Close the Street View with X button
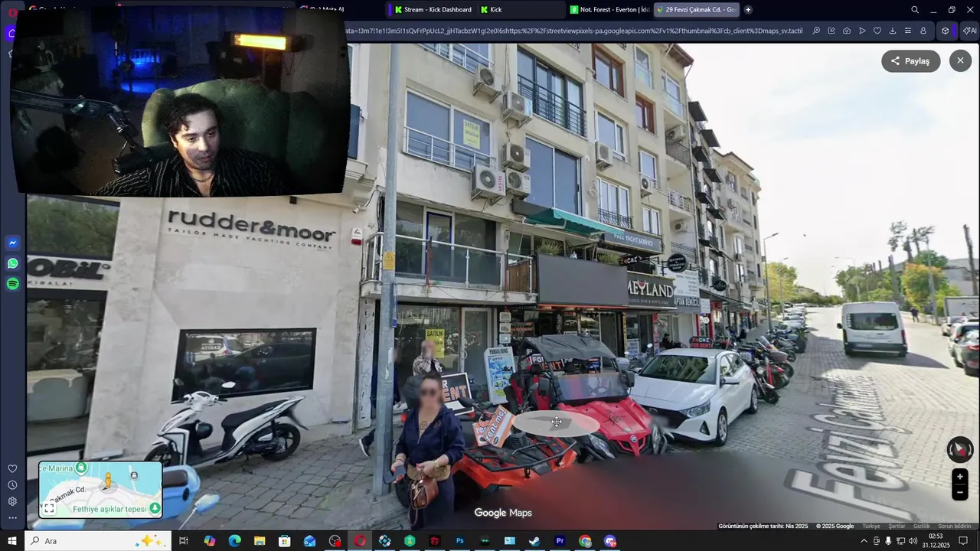 pyautogui.click(x=960, y=61)
